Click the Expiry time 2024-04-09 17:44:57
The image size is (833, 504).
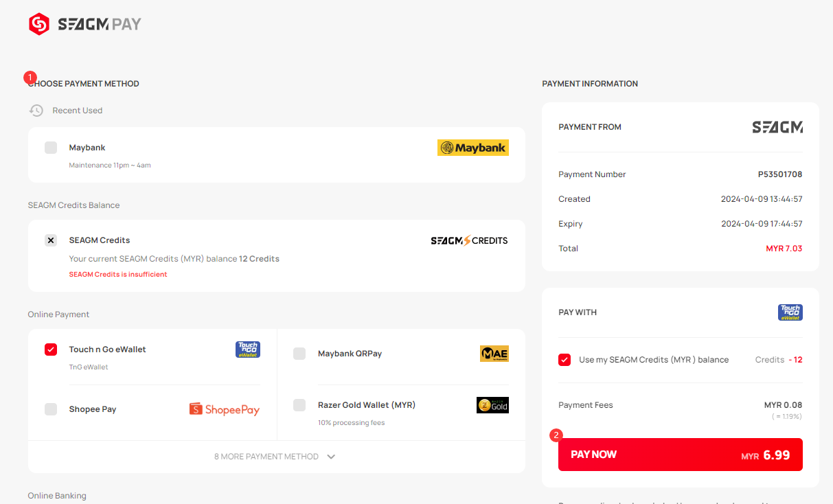[762, 224]
